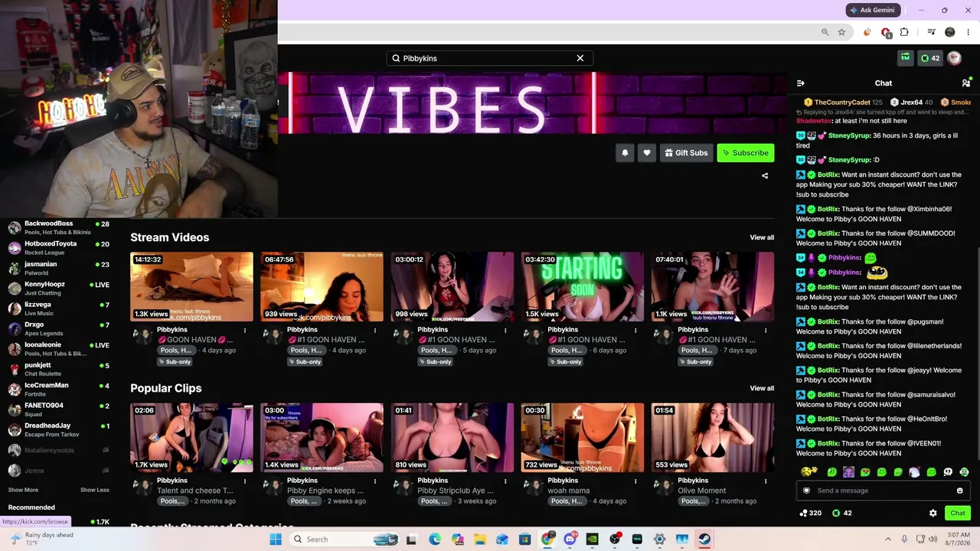Viewport: 980px width, 551px height.
Task: Collapse the chat panel with the arrow icon
Action: [801, 83]
